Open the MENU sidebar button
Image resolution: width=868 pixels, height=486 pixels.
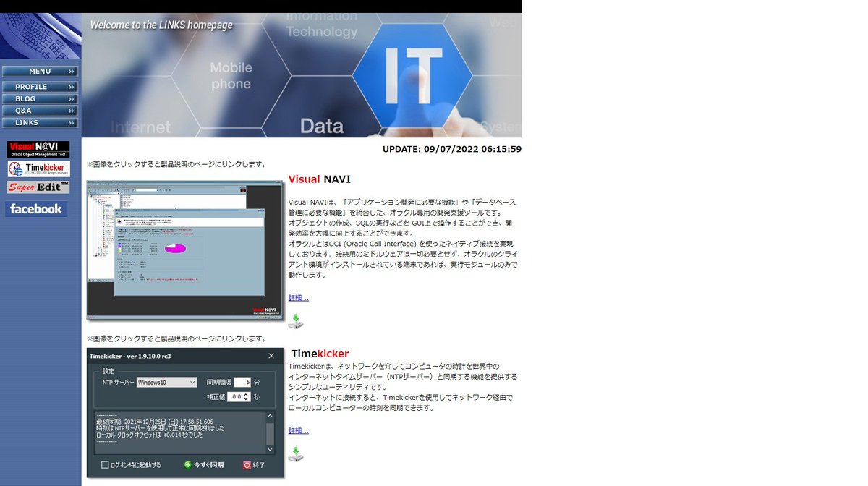point(40,72)
